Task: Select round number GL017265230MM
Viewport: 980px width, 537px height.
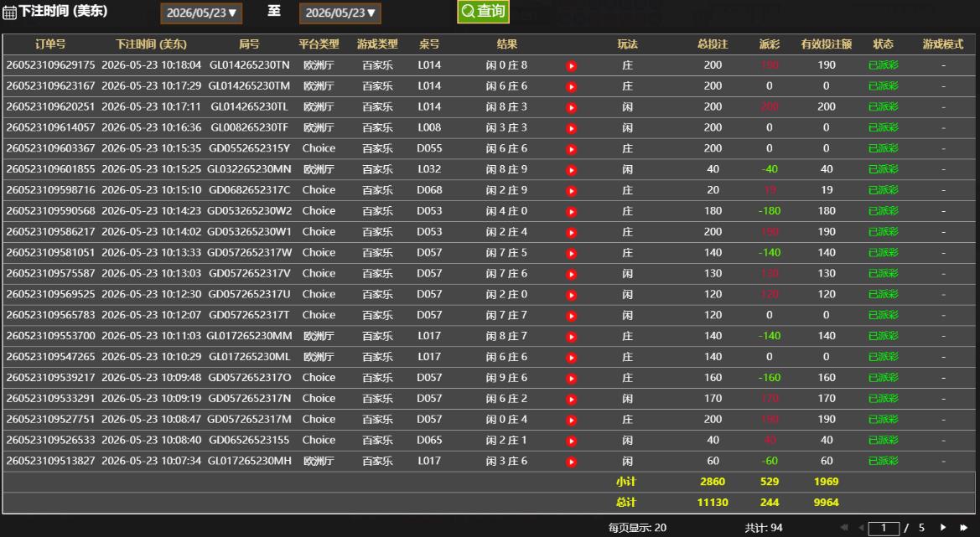Action: coord(249,336)
